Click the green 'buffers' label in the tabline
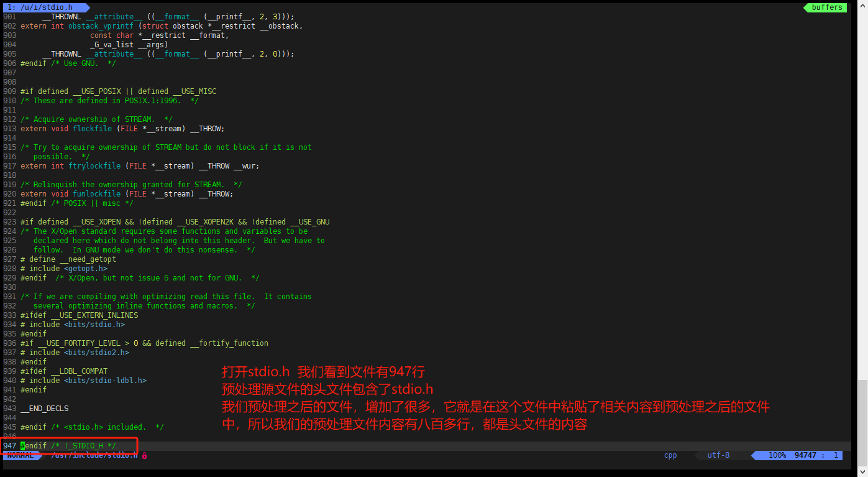This screenshot has height=477, width=868. point(826,7)
